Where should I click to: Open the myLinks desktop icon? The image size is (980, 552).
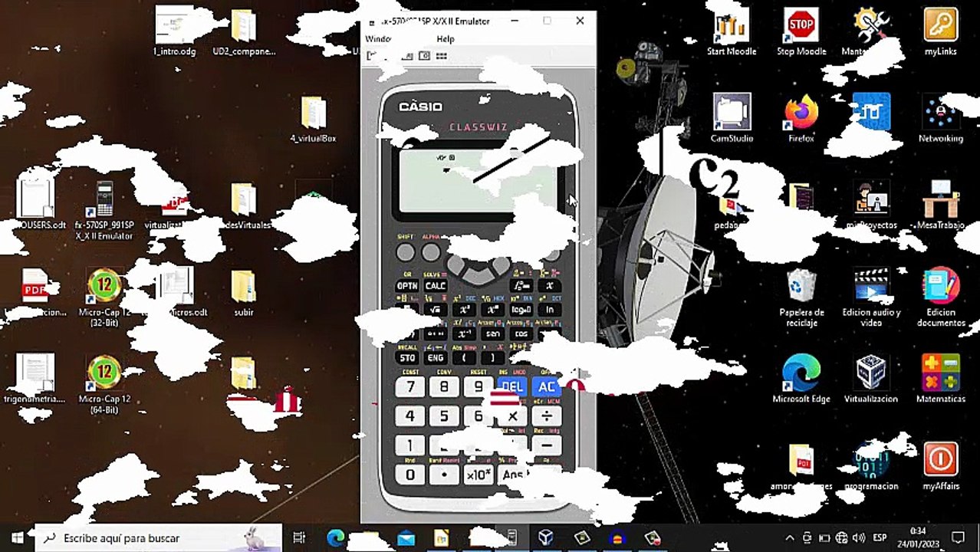point(940,32)
